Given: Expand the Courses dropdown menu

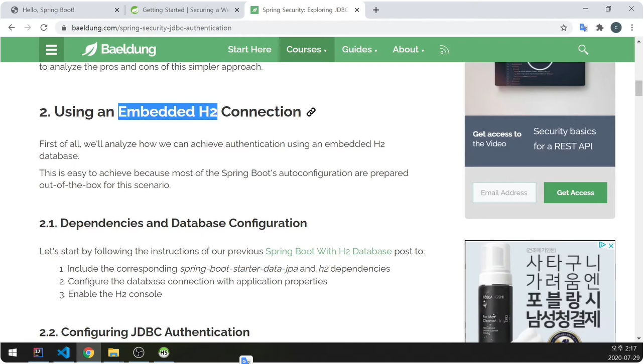Looking at the screenshot, I should [x=307, y=50].
